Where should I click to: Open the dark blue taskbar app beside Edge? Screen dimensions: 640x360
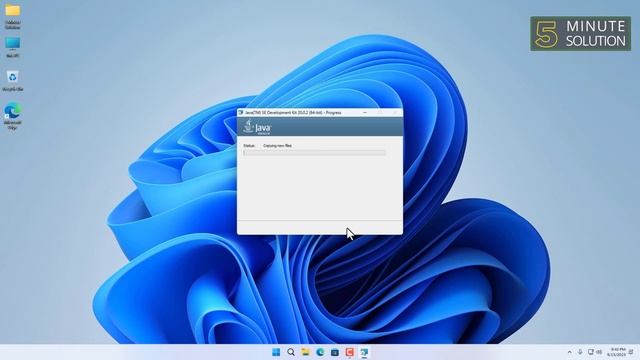335,352
